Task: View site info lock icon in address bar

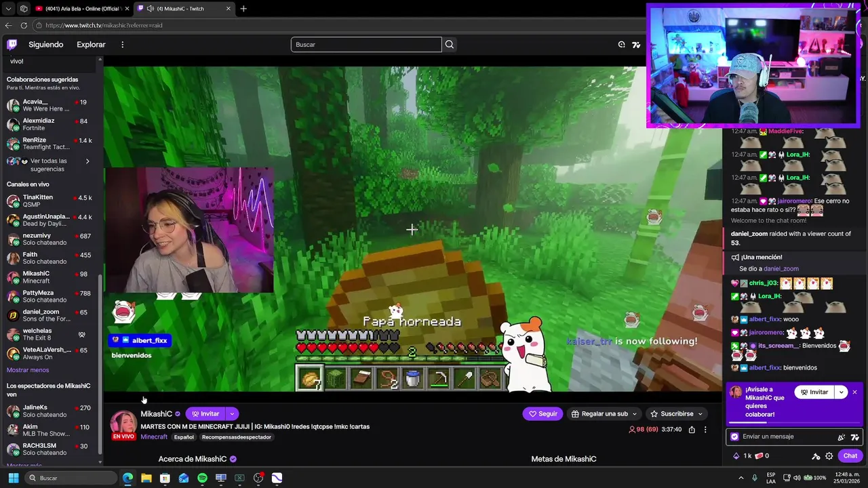Action: click(x=39, y=25)
